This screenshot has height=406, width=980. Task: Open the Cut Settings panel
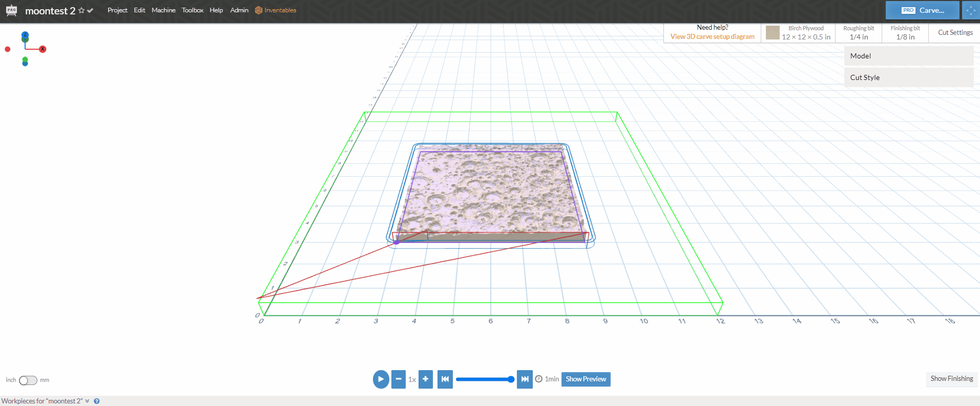click(955, 32)
